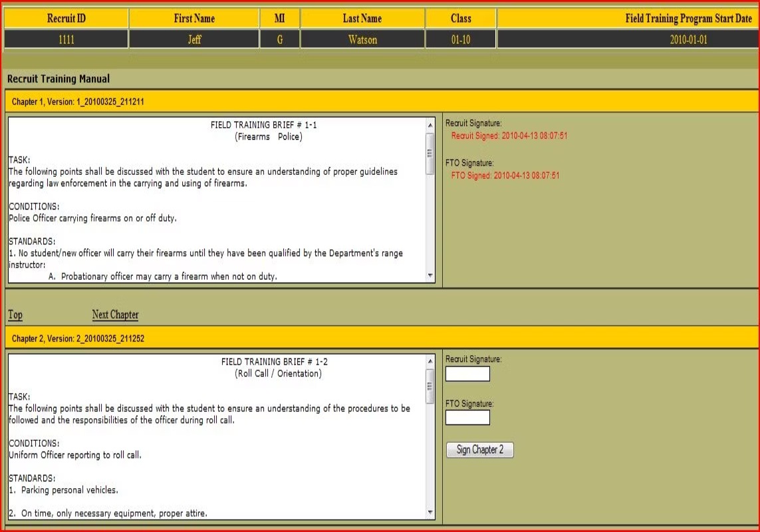Select the first name cell Jeff
The width and height of the screenshot is (760, 532).
(194, 39)
